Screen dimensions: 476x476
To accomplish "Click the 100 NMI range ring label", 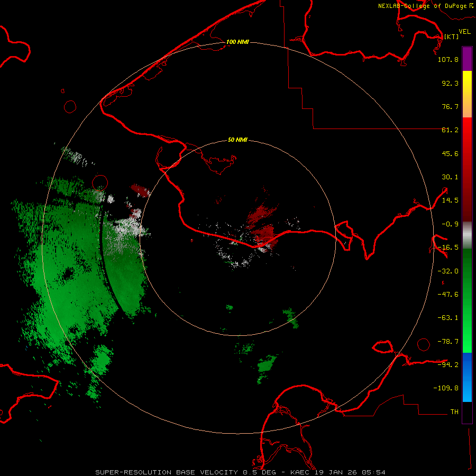I will point(237,42).
